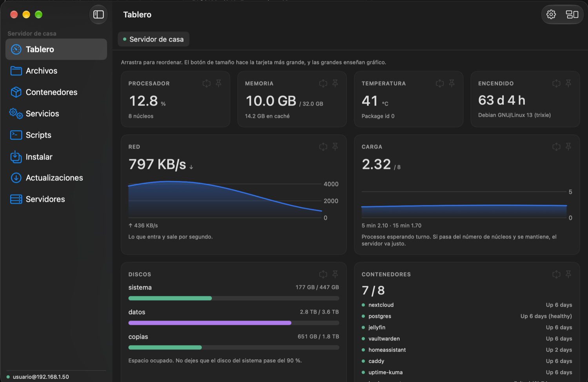Click Up 2 days status for homeassistant
This screenshot has width=588, height=382.
point(559,350)
